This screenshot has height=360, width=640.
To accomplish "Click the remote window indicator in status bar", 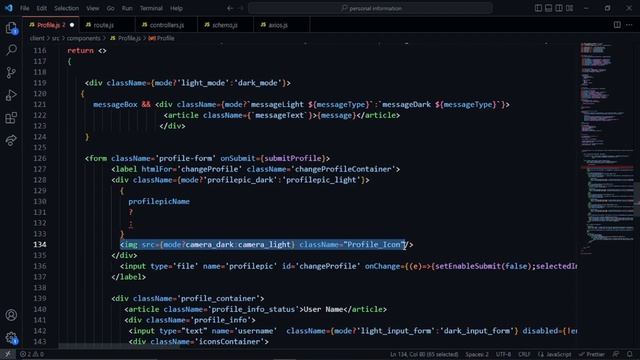I will tap(7, 354).
